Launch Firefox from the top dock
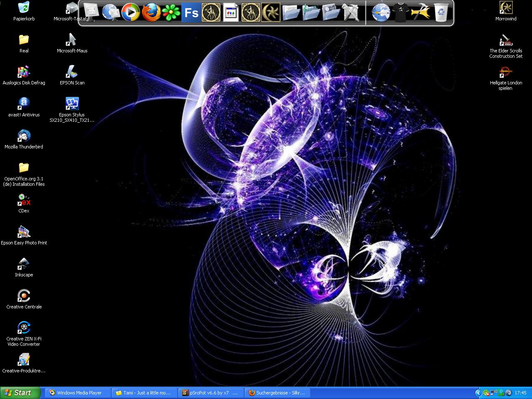Viewport: 532px width, 399px height. tap(151, 12)
